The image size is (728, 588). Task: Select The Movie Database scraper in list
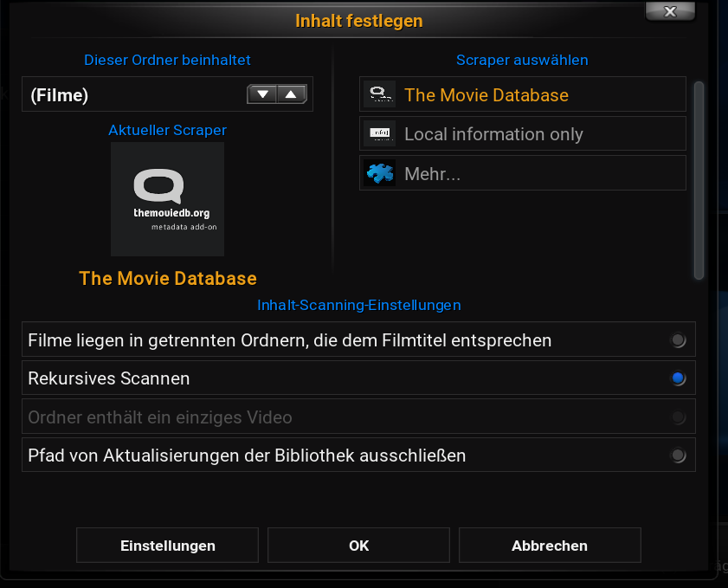(x=522, y=94)
